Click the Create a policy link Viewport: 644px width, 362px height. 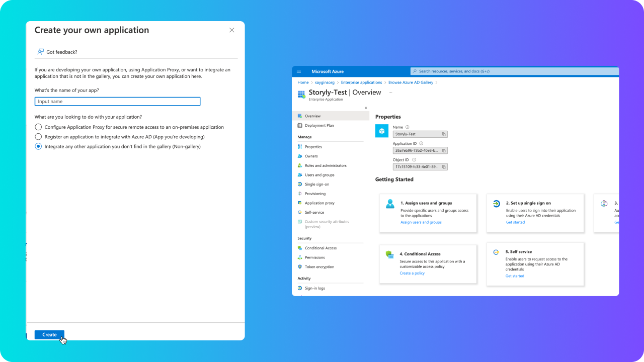click(412, 273)
